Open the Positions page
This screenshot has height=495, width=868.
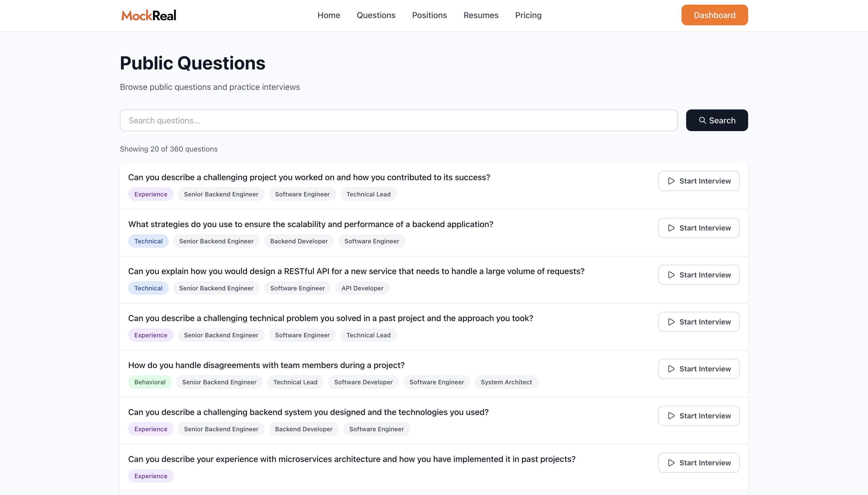[429, 15]
